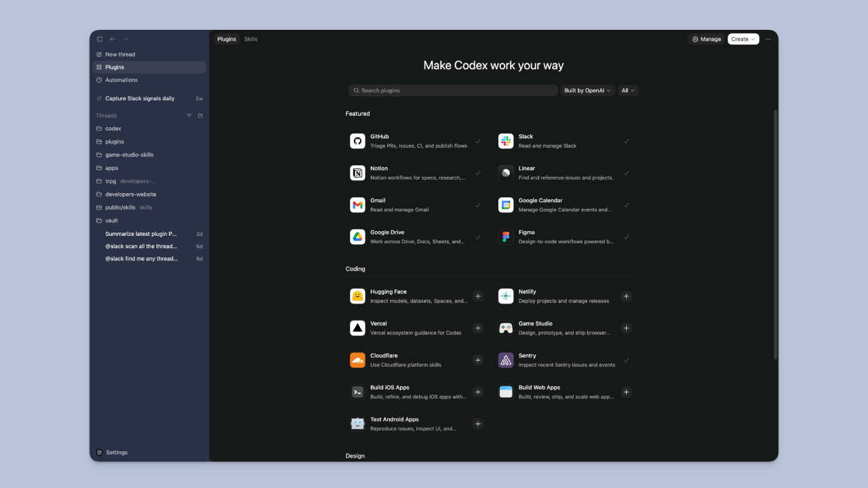This screenshot has height=488, width=868.
Task: Click the Hugging Face plugin icon
Action: tap(357, 296)
